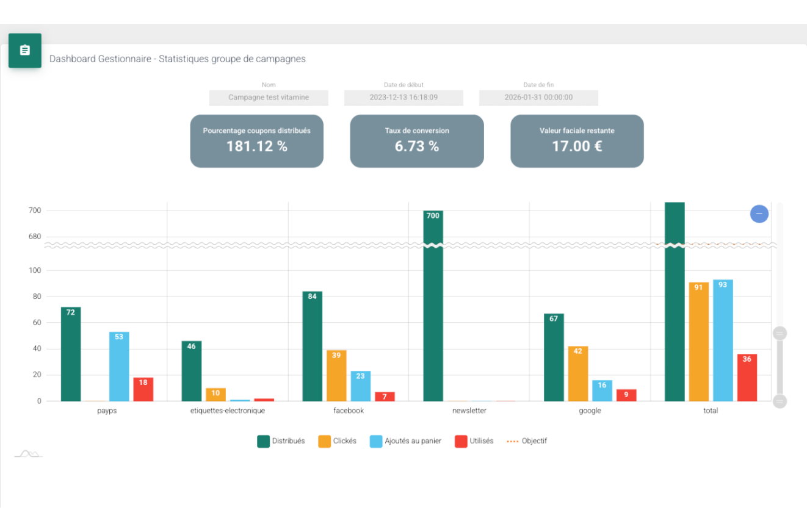The image size is (807, 532).
Task: Click the Valeur faciale restante card
Action: tap(577, 141)
